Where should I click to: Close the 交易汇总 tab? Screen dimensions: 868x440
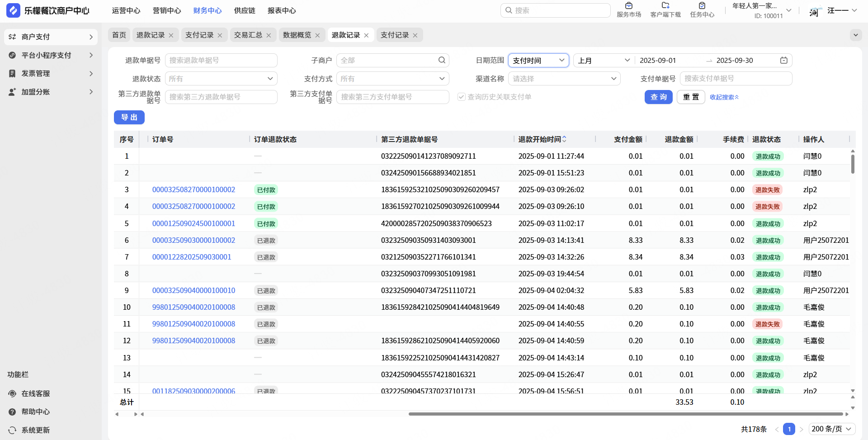pos(269,35)
